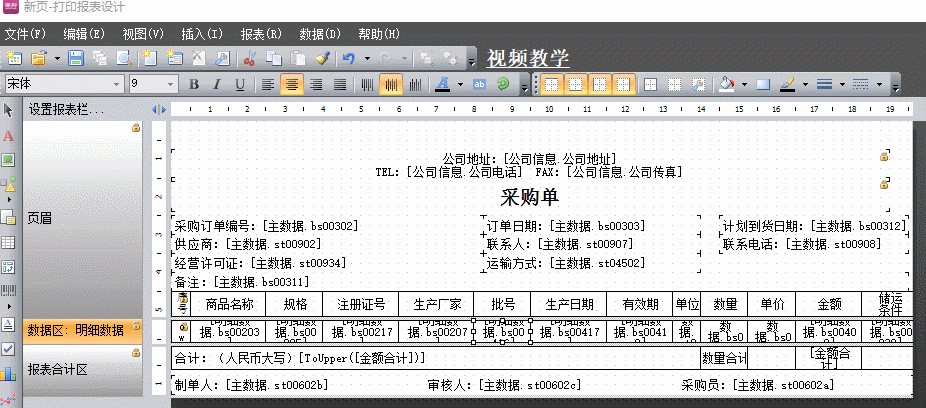926x408 pixels.
Task: Click the Undo arrow icon
Action: tap(348, 59)
